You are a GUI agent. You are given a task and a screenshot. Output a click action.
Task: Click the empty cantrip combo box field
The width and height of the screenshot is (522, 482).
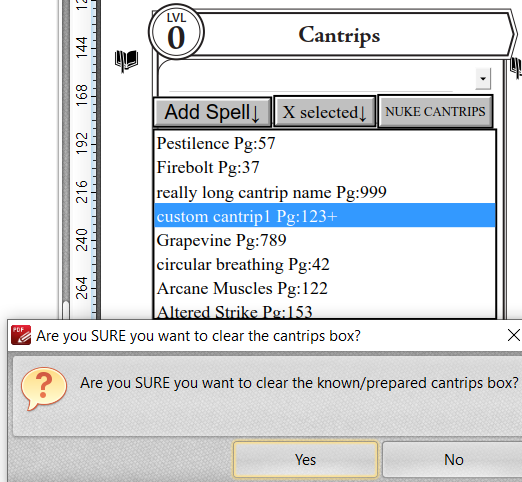317,79
